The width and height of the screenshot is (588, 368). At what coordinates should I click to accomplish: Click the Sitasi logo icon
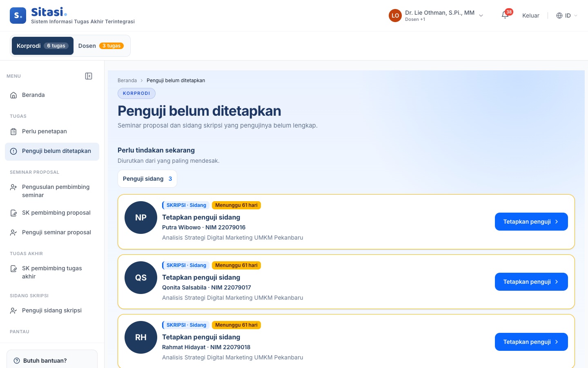18,16
